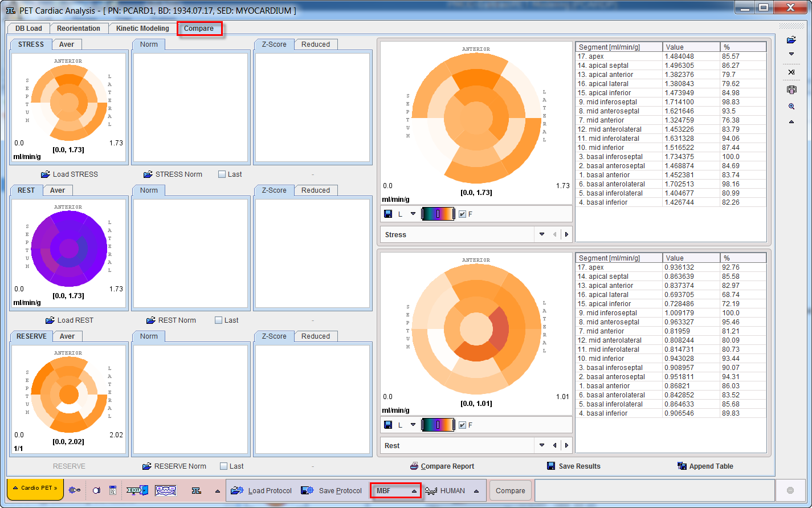Open the Stress selection dropdown arrow
The image size is (812, 508).
pyautogui.click(x=542, y=234)
